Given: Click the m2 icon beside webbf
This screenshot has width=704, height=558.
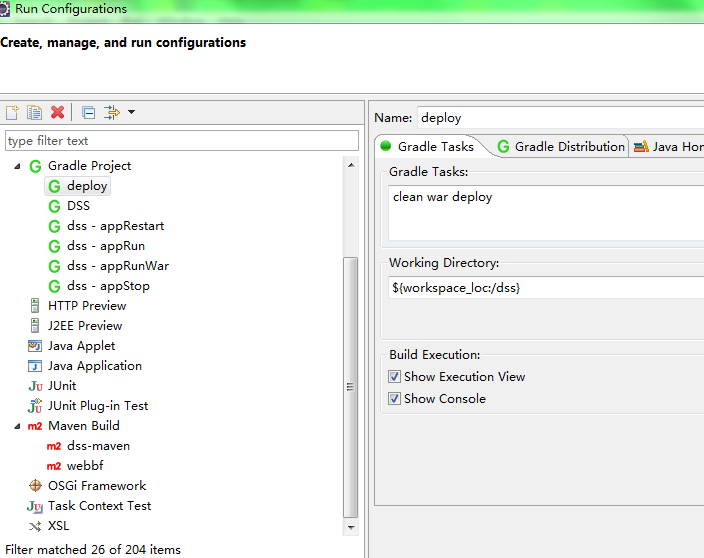Looking at the screenshot, I should tap(54, 466).
